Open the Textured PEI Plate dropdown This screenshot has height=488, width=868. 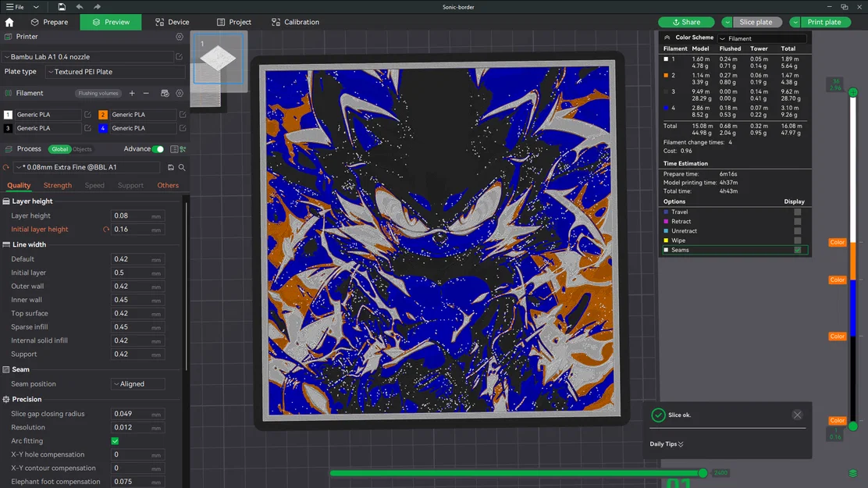coord(116,71)
